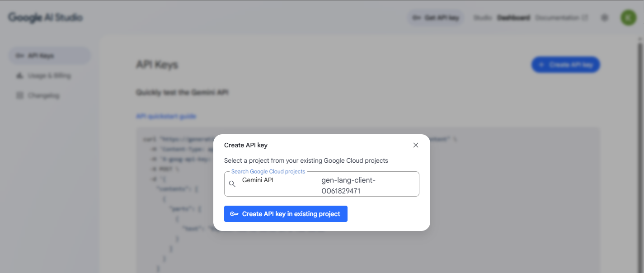Click the key icon on the blue dialog button
The image size is (644, 273).
click(x=234, y=214)
